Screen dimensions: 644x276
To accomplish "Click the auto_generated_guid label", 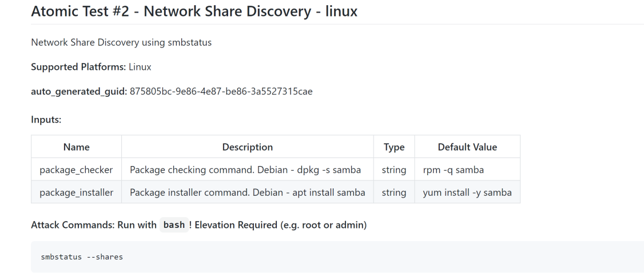I will click(x=79, y=91).
